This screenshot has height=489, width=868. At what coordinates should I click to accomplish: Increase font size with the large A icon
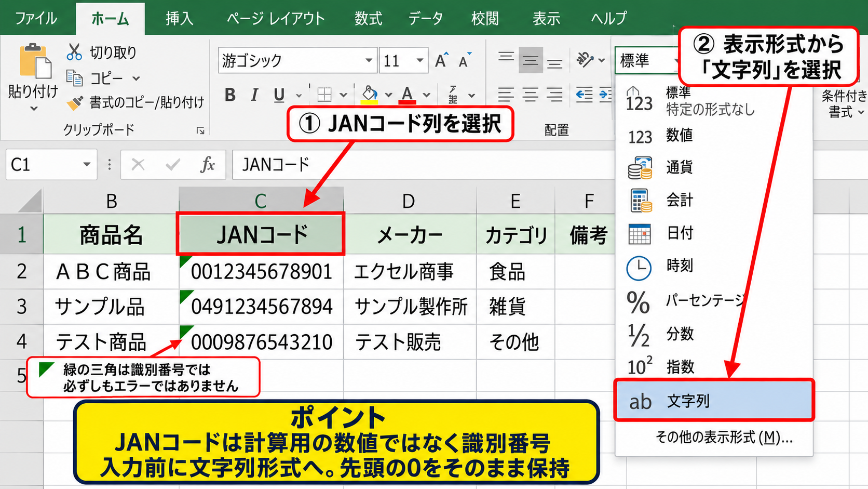coord(442,60)
